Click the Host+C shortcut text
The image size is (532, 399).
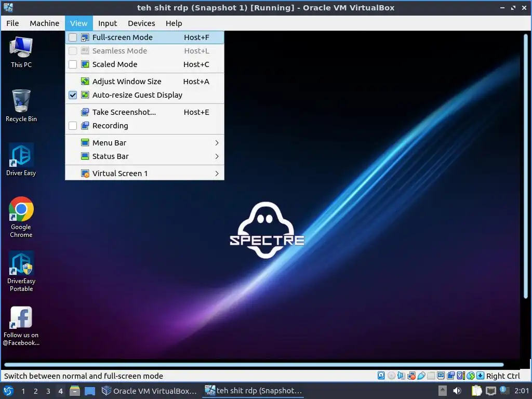[x=196, y=64]
